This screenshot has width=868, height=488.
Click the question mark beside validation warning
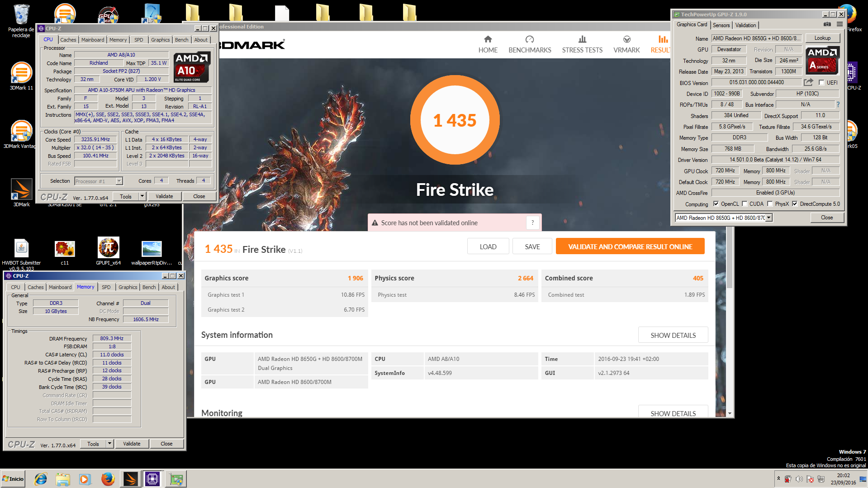[532, 223]
